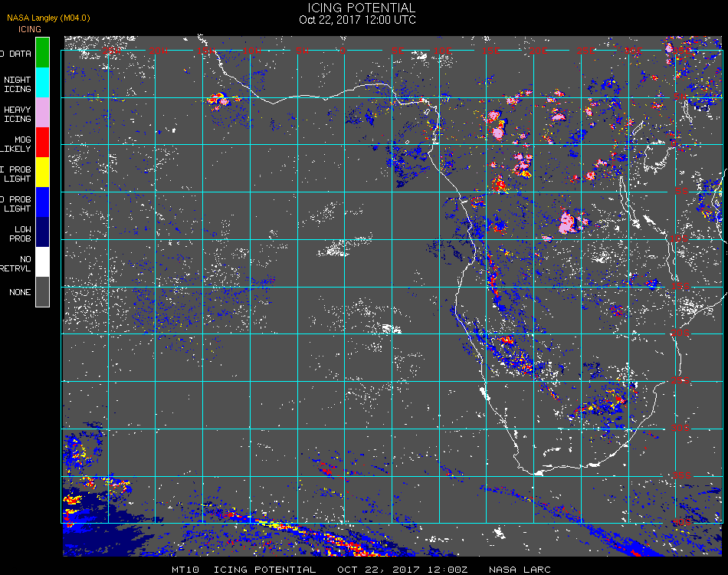Click the footer OCT 22, 2017 12:00Z timestamp
Viewport: 728px width, 575px height.
pyautogui.click(x=402, y=570)
